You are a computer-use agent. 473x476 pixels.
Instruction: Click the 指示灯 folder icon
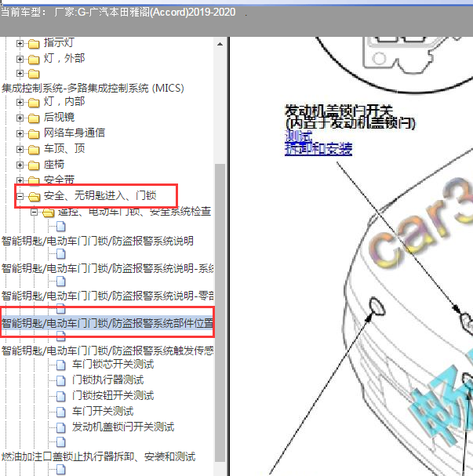(34, 44)
